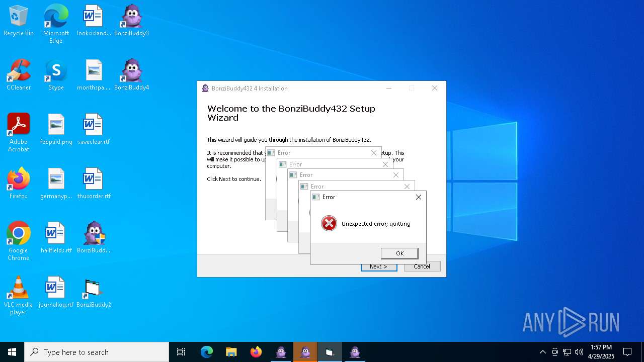Select the thusorder.rtf document icon

coord(94,184)
